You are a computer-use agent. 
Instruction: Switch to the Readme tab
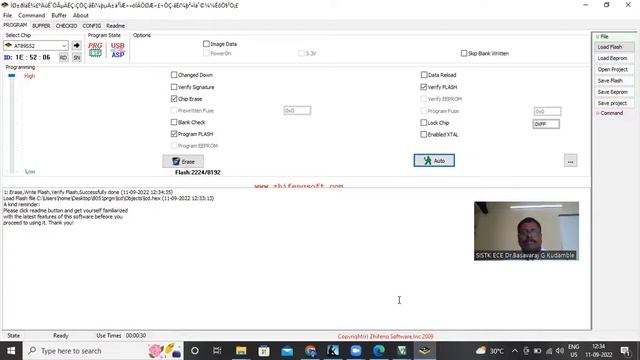[116, 26]
